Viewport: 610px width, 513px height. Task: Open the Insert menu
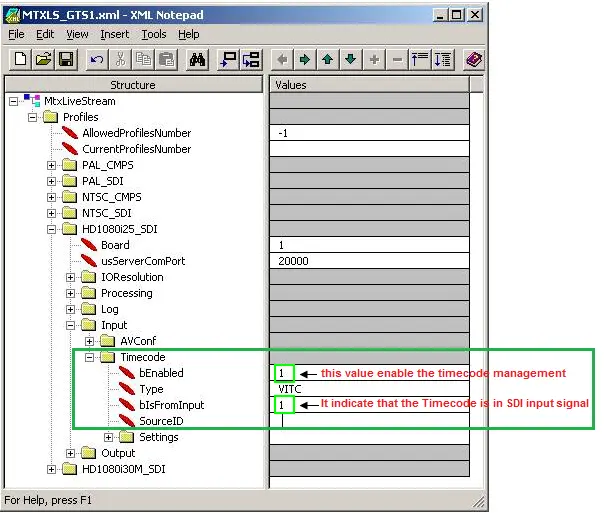click(114, 34)
